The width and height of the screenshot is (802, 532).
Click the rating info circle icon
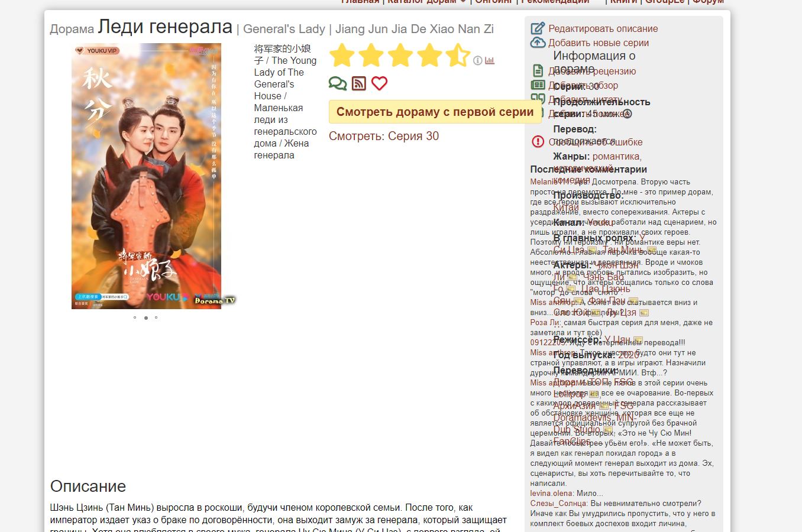(x=478, y=60)
